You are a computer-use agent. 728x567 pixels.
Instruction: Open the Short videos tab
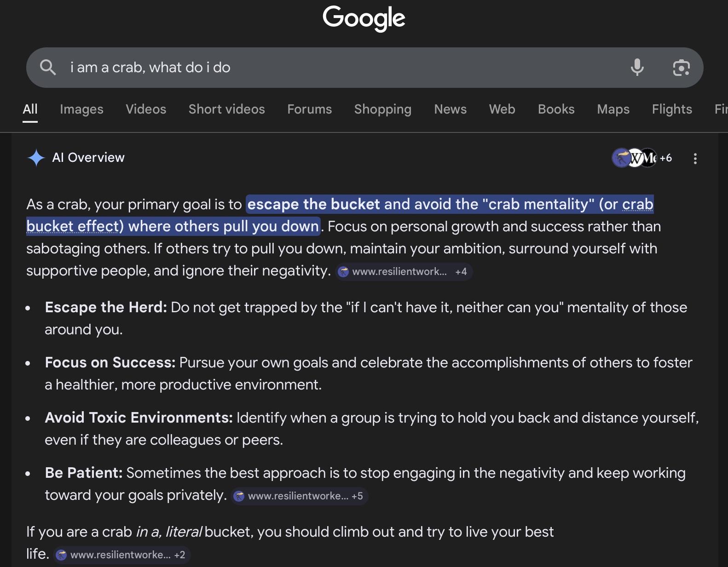[226, 109]
